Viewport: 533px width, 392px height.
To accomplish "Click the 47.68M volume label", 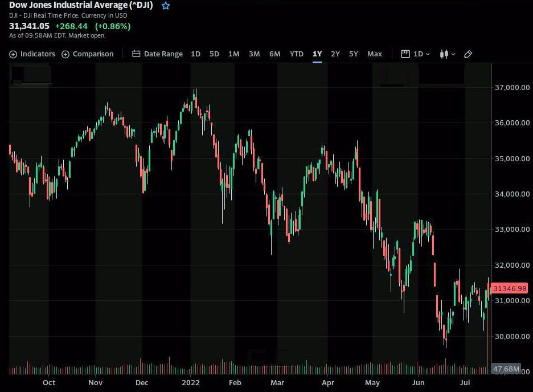I will click(x=506, y=369).
